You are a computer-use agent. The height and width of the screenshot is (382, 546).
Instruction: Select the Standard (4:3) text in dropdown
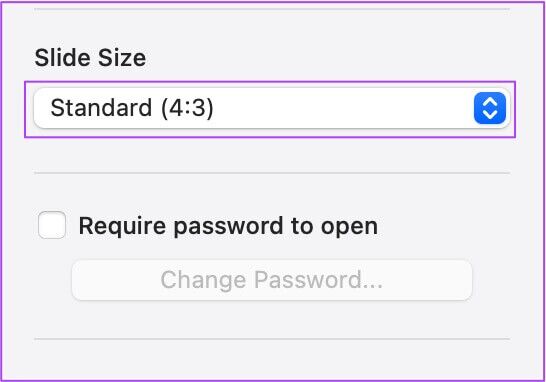132,108
